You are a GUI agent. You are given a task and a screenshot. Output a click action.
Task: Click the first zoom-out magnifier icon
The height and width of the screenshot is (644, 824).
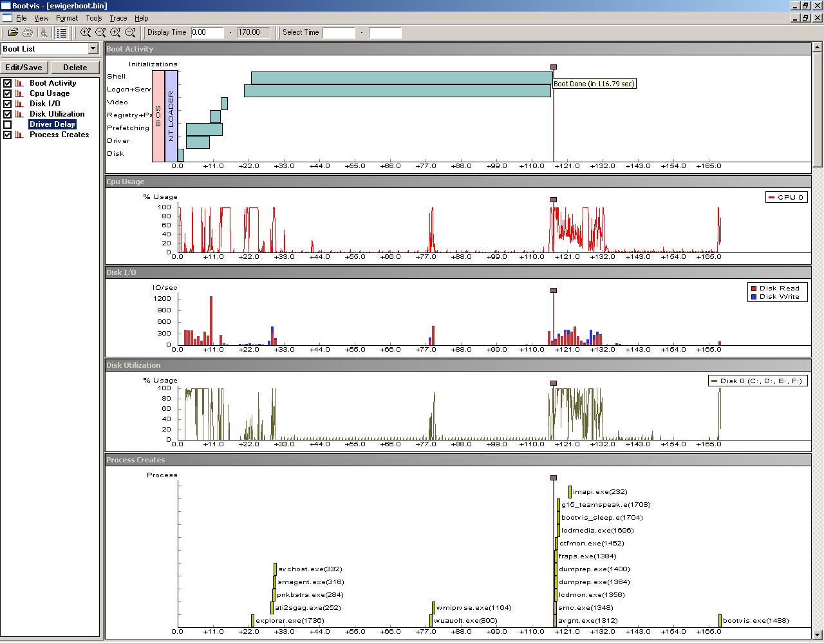click(x=100, y=32)
